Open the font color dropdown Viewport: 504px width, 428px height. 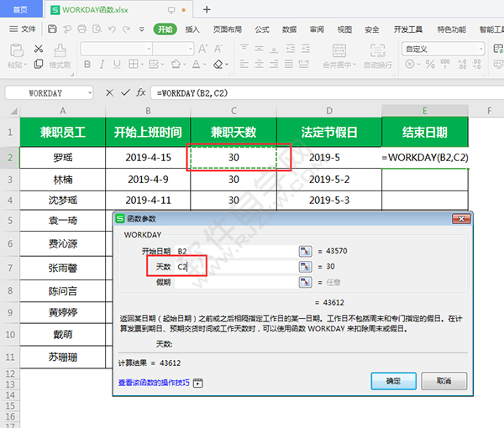click(205, 65)
